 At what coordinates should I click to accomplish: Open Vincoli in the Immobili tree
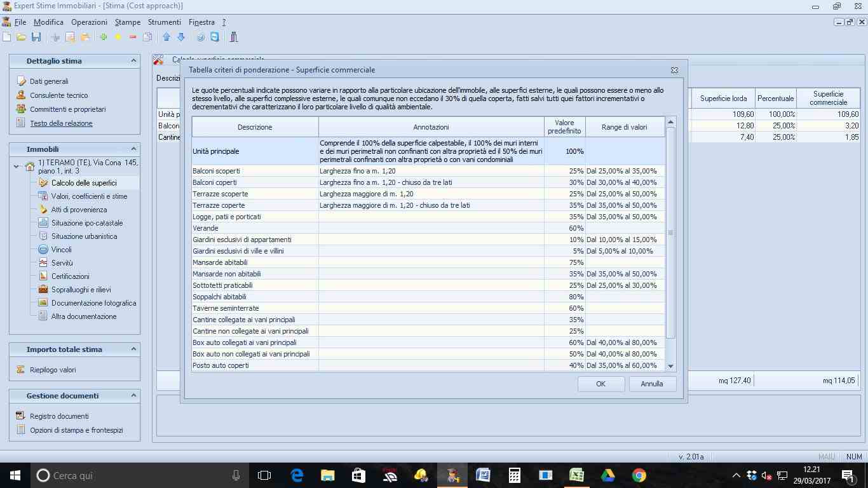61,250
